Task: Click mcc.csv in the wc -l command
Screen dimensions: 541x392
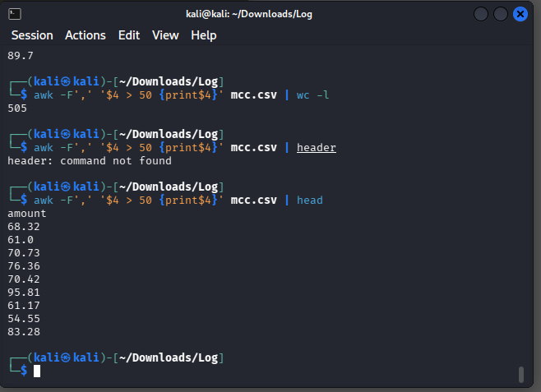Action: 253,95
